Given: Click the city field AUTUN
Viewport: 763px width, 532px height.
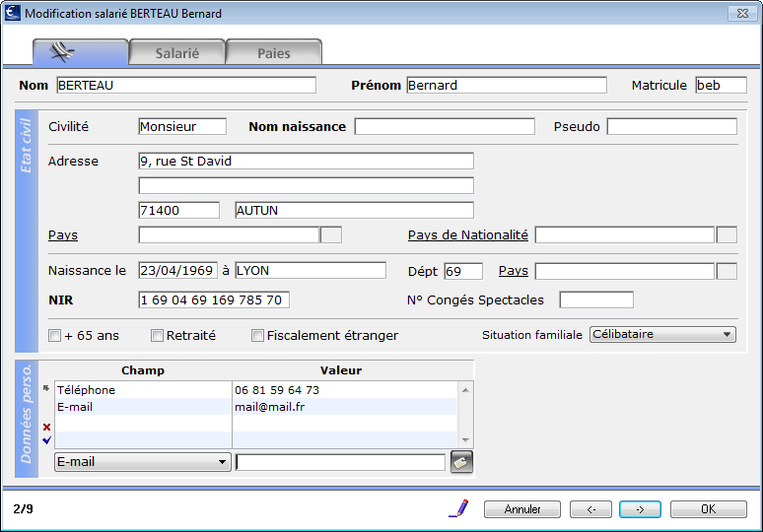Looking at the screenshot, I should (x=354, y=210).
